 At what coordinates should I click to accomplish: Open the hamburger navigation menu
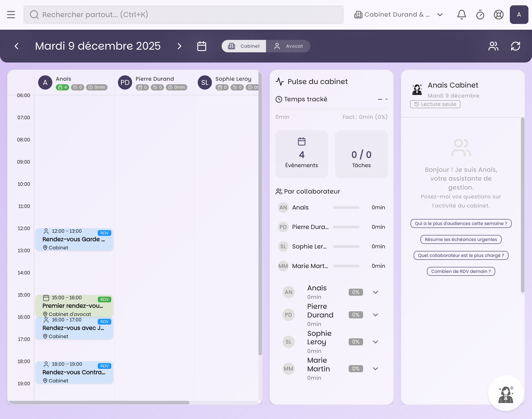[x=11, y=14]
